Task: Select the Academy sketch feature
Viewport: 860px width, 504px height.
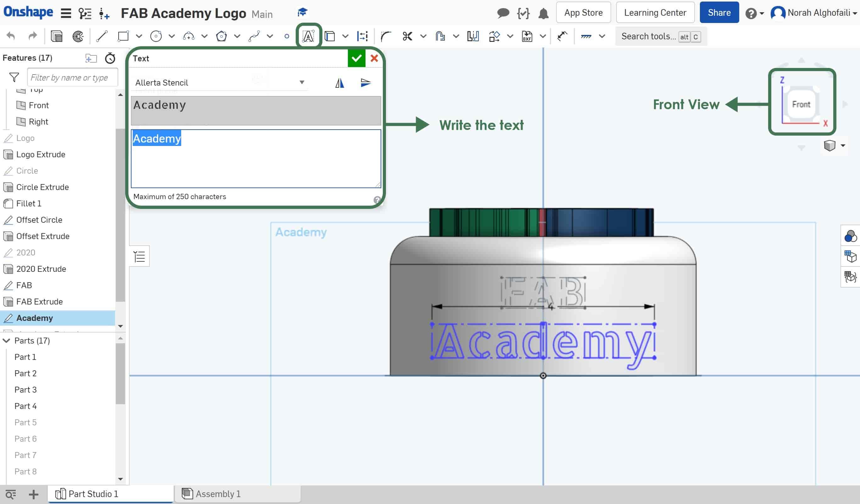Action: [x=57, y=318]
